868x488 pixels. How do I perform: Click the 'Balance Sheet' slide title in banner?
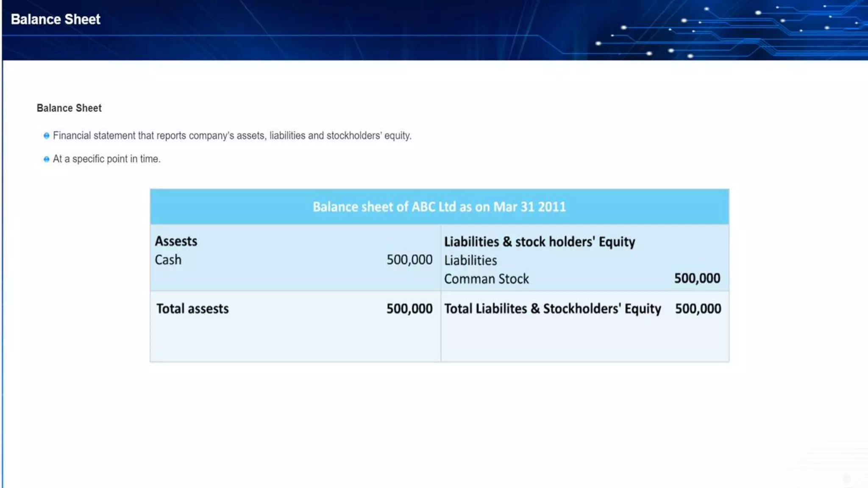click(56, 19)
